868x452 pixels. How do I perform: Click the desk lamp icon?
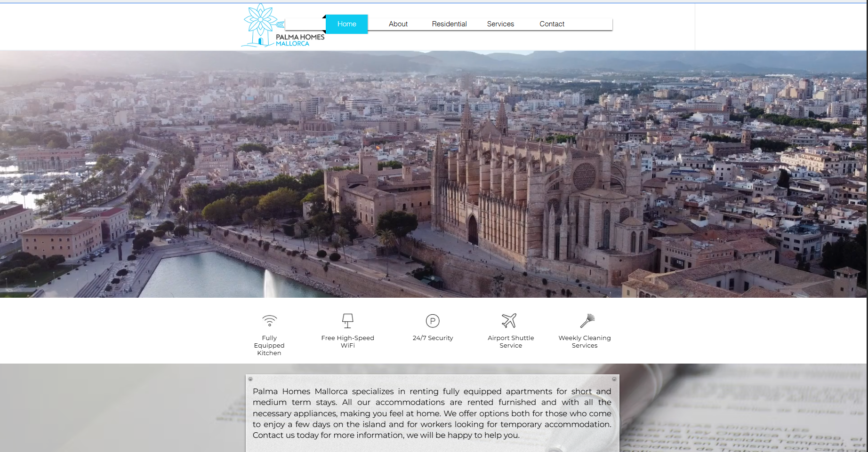(347, 321)
